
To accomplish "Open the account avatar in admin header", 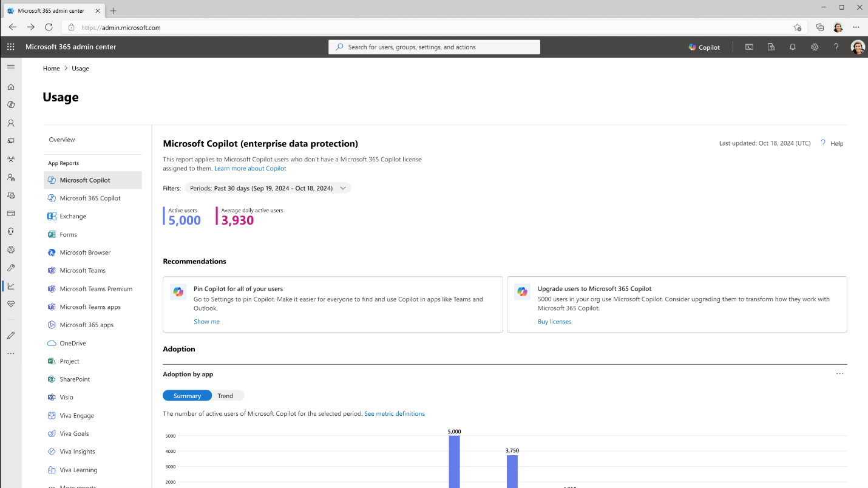I will coord(858,47).
